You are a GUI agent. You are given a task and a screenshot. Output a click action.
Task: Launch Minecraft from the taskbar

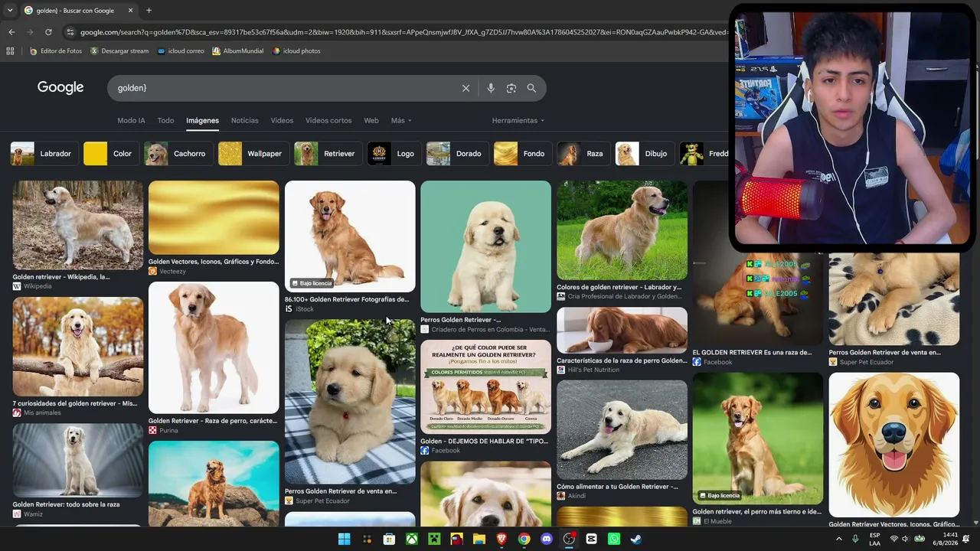434,539
